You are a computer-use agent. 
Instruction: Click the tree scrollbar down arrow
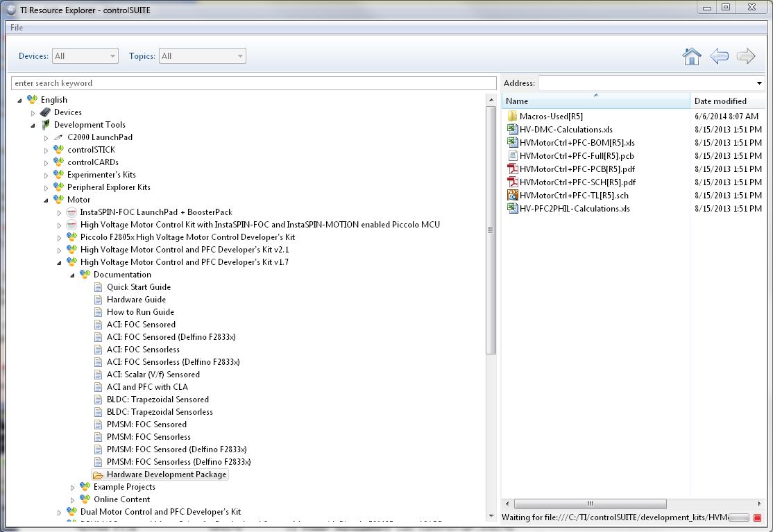point(491,516)
